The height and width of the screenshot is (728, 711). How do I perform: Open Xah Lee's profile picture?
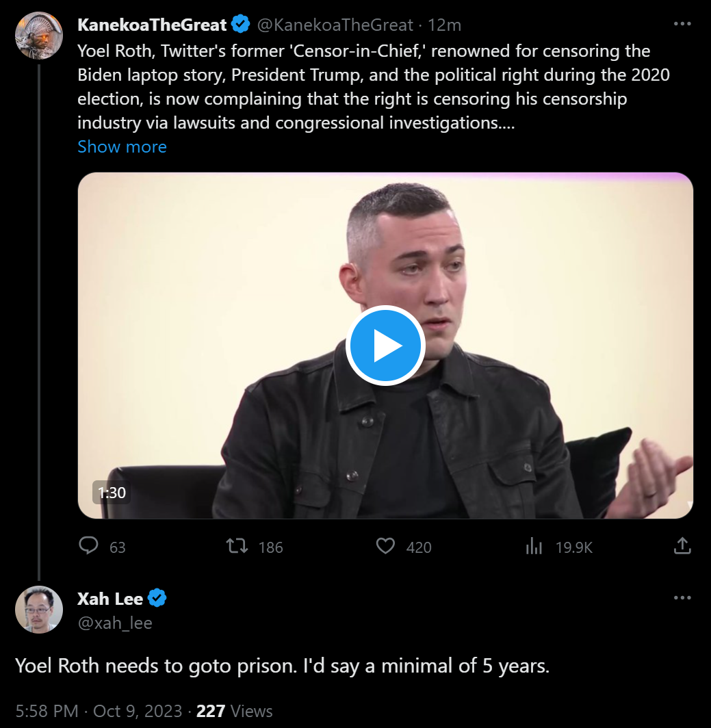[39, 609]
